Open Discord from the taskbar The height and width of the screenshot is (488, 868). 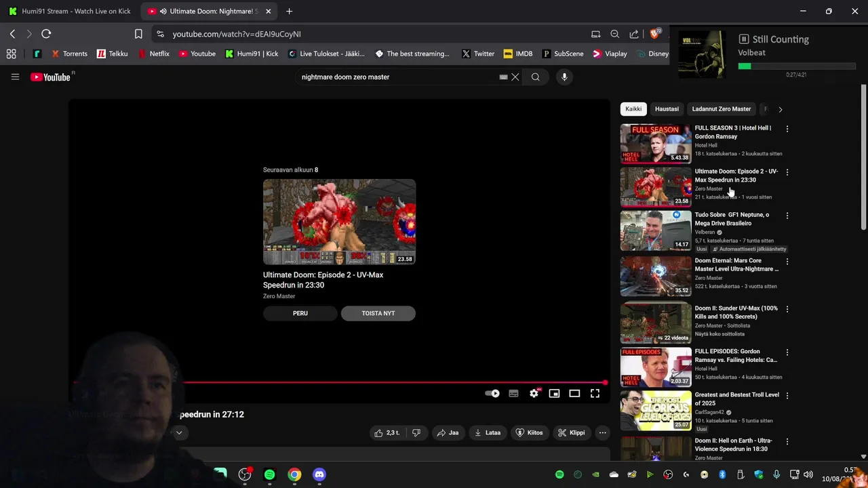pos(319,474)
